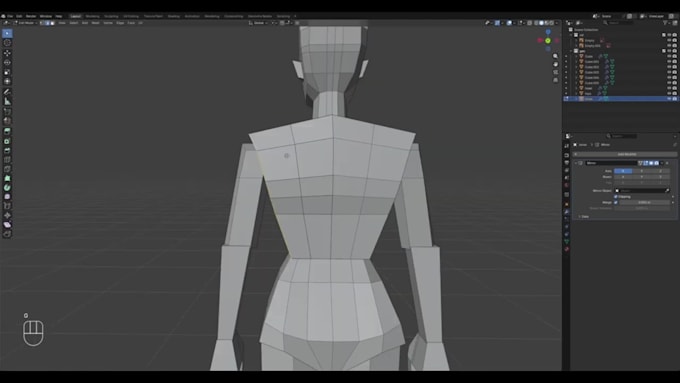Open the properties editor type dropdown
The width and height of the screenshot is (680, 383).
569,136
